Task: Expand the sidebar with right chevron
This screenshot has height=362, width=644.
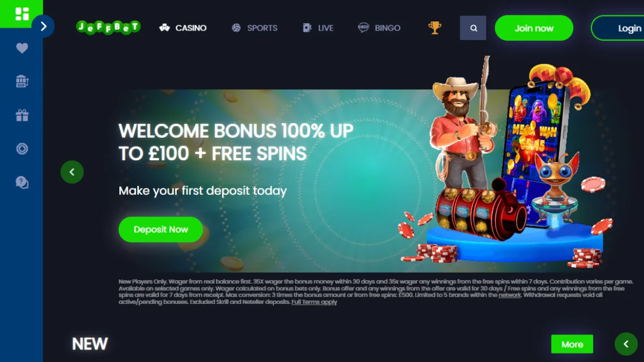Action: click(43, 27)
